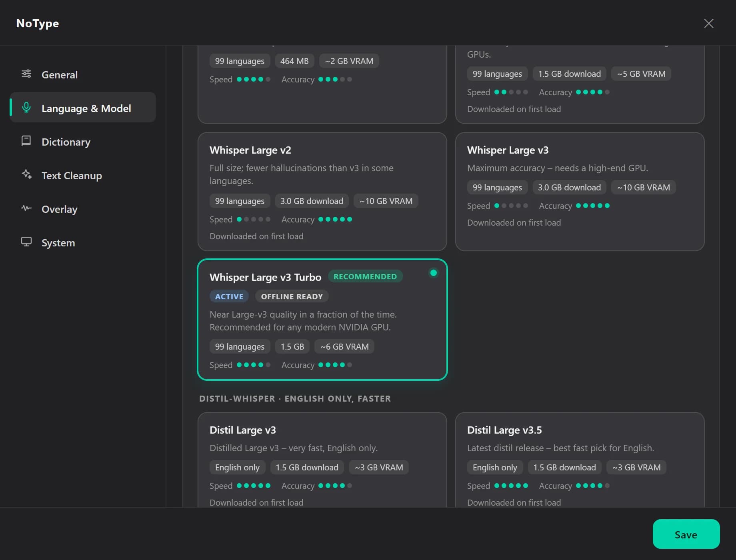This screenshot has height=560, width=736.
Task: Click the microphone icon for Language & Model
Action: tap(26, 108)
